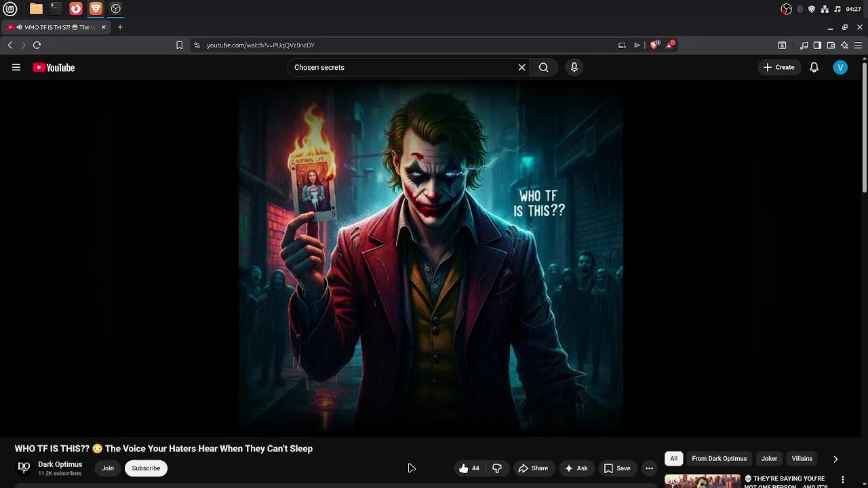
Task: Open the system tray music note icon
Action: coord(837,9)
